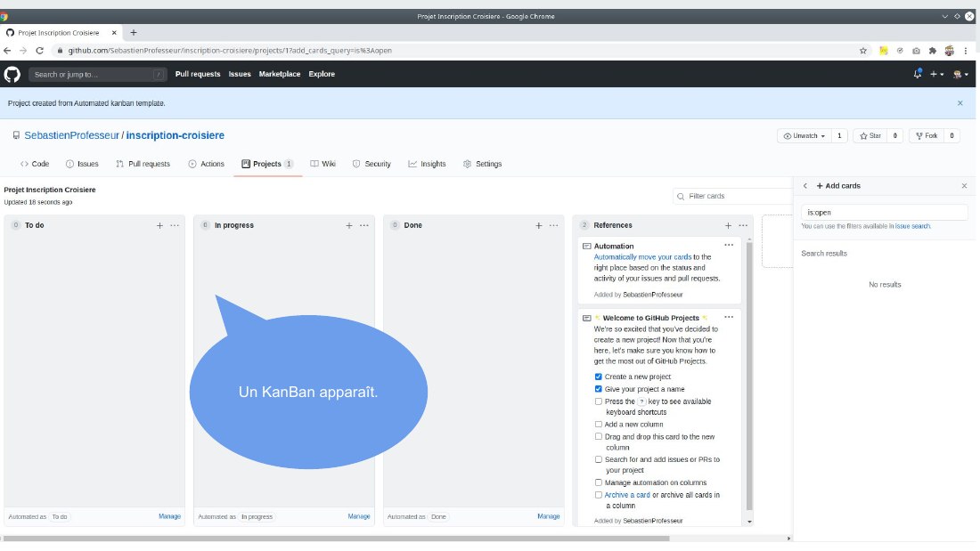
Task: Open Chrome's three-dot menu
Action: click(966, 51)
